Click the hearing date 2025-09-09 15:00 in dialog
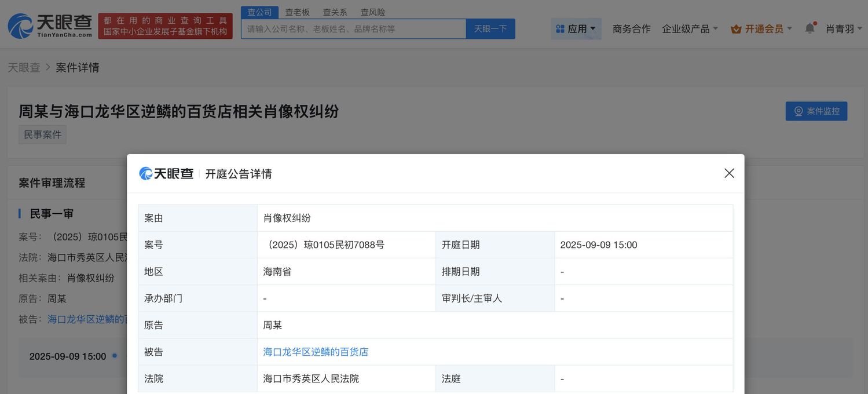The image size is (868, 394). pos(599,245)
